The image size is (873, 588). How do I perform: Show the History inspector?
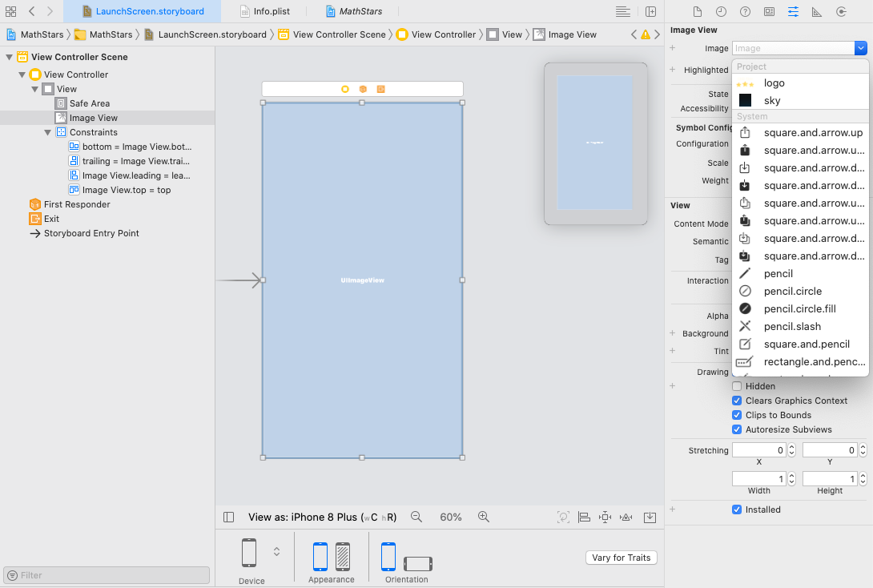721,12
